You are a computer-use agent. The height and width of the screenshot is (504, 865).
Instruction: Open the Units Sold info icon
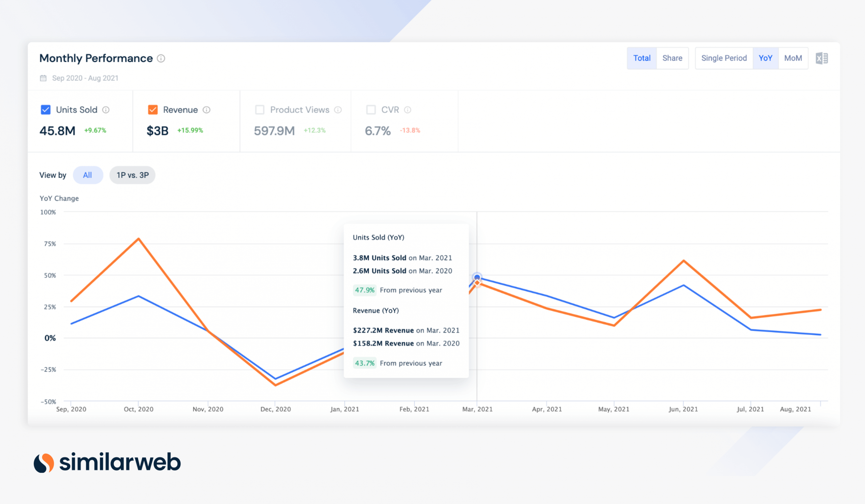pos(106,110)
